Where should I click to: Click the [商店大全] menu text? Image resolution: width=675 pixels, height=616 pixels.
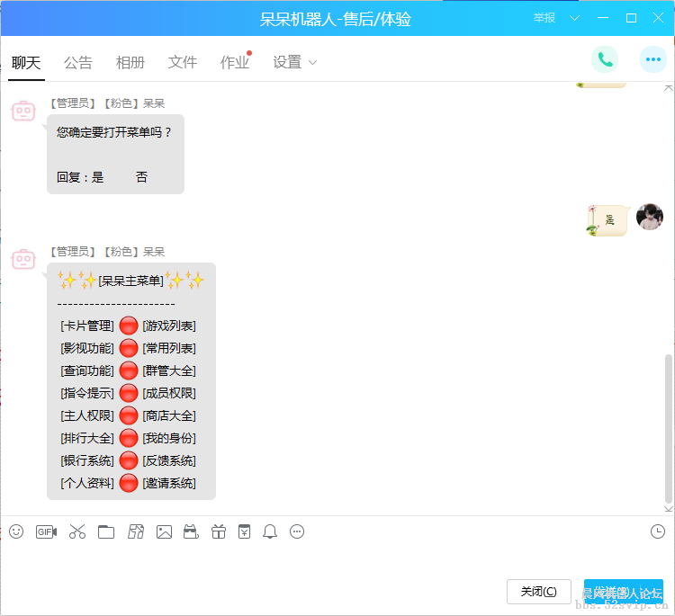point(169,415)
